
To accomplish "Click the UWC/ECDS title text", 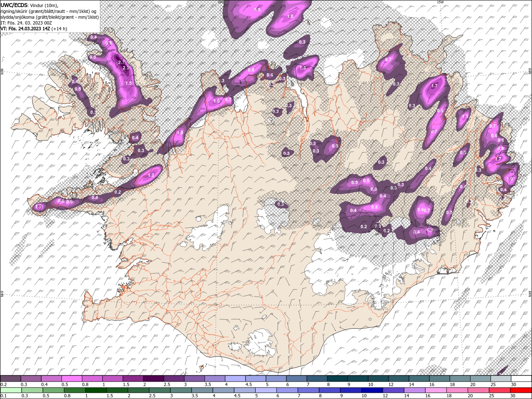I will click(14, 5).
